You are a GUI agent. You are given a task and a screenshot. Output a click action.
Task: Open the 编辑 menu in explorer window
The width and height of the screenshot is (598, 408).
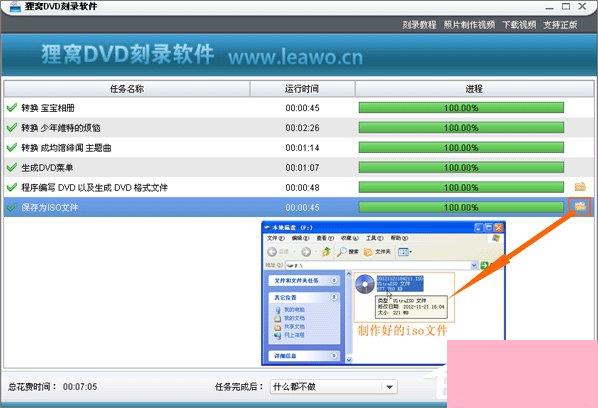(x=300, y=238)
